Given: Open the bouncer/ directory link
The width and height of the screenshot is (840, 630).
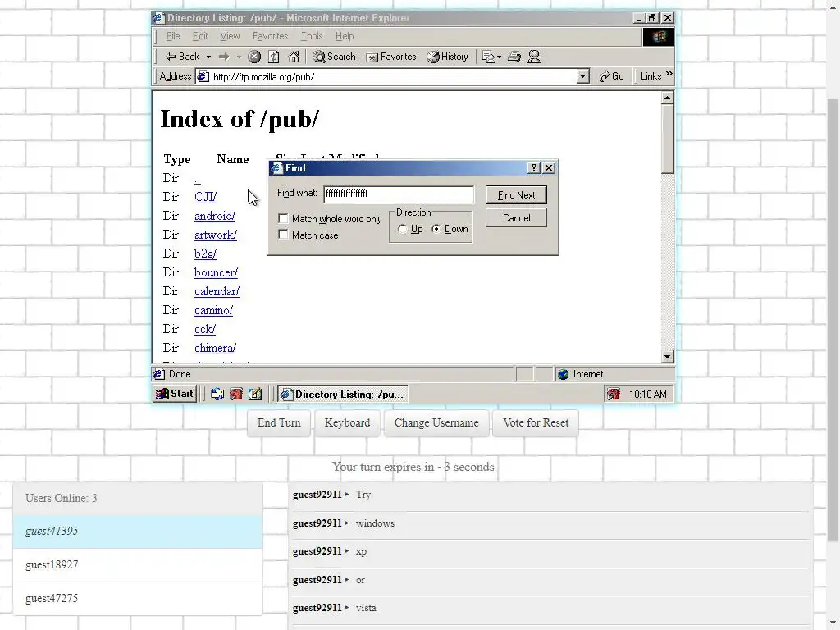Looking at the screenshot, I should point(216,272).
